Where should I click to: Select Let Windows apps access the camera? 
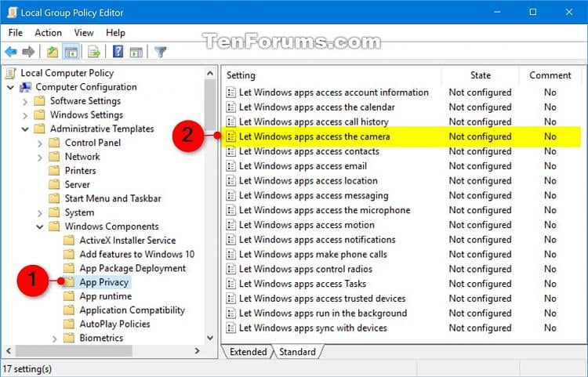(314, 136)
